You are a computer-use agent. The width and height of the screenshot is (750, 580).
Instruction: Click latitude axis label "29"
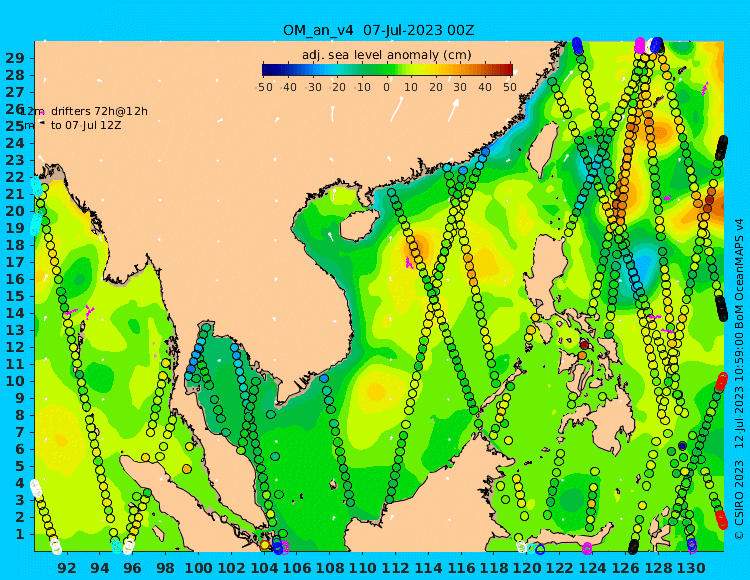14,58
